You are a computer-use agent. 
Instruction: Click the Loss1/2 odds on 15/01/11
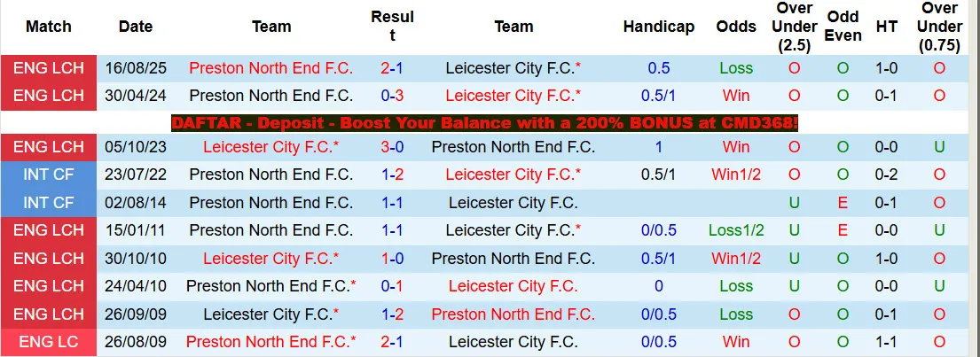tap(736, 230)
